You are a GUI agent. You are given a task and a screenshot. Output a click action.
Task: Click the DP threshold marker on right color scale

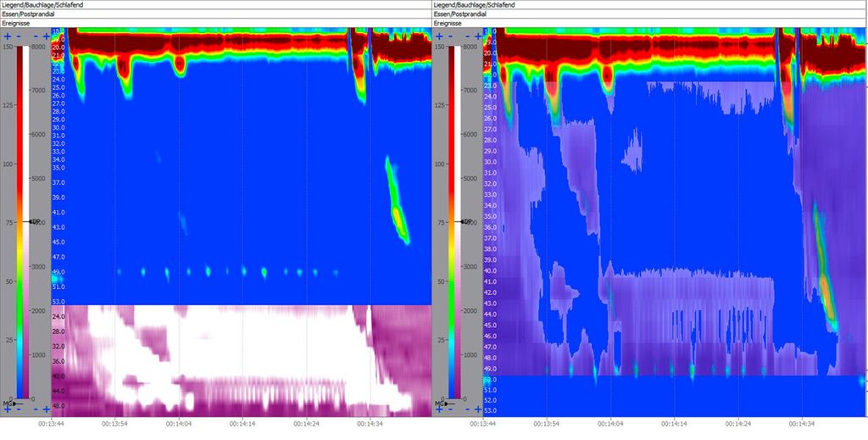pos(465,221)
